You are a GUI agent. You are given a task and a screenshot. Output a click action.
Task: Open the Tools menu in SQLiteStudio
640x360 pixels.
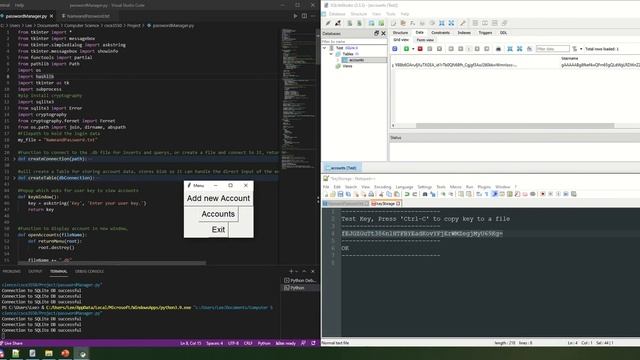(x=391, y=14)
